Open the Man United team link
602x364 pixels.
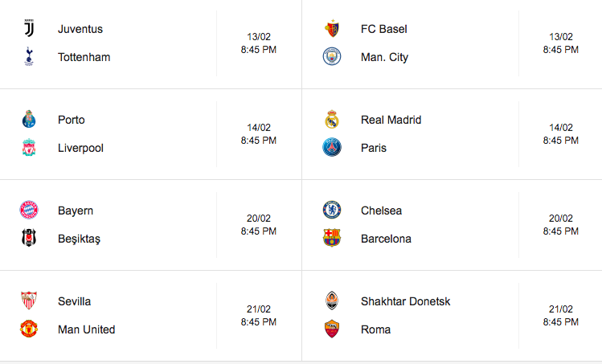[x=86, y=329]
